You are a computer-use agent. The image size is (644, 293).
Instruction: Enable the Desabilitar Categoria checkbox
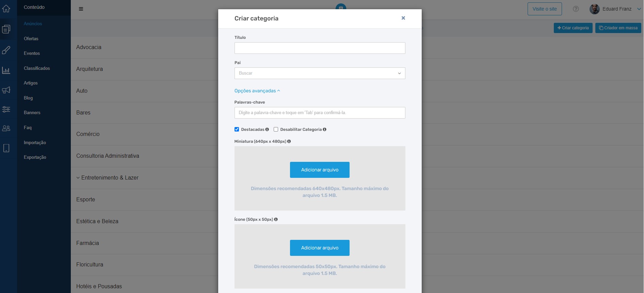276,129
